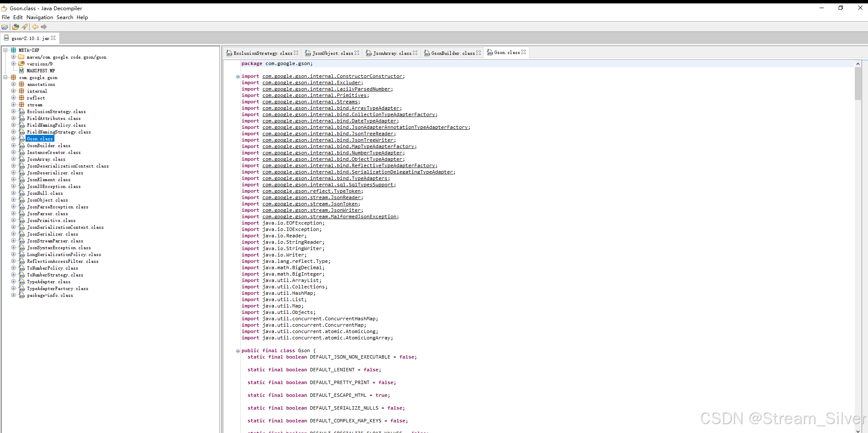The width and height of the screenshot is (868, 433).
Task: Collapse the META-INF tree node
Action: pos(6,50)
